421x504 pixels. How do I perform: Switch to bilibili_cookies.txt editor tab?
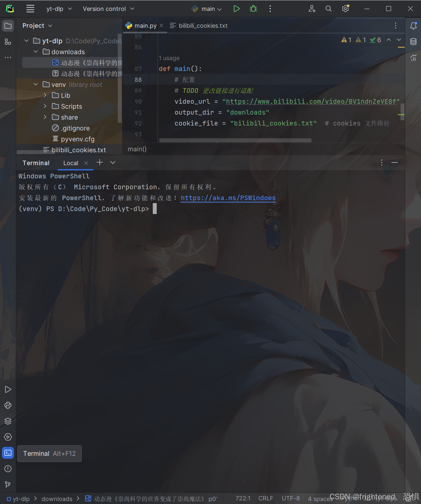[199, 26]
